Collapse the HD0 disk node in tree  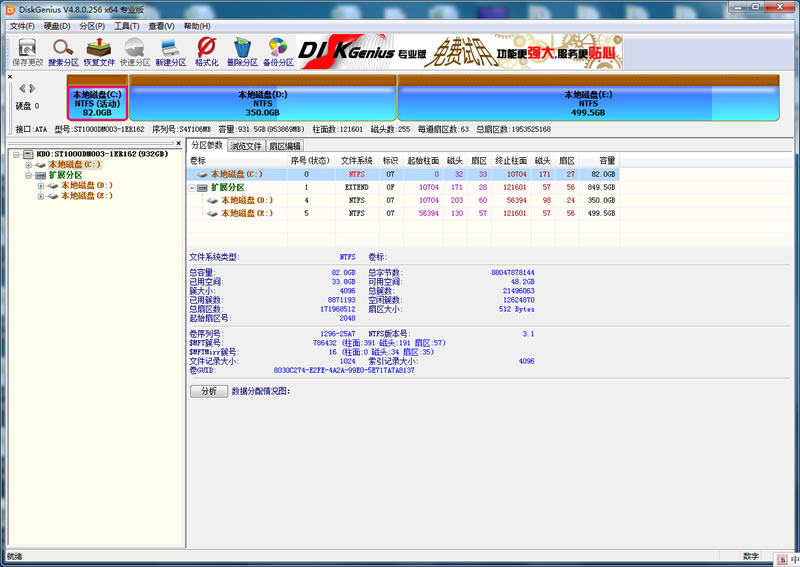16,154
